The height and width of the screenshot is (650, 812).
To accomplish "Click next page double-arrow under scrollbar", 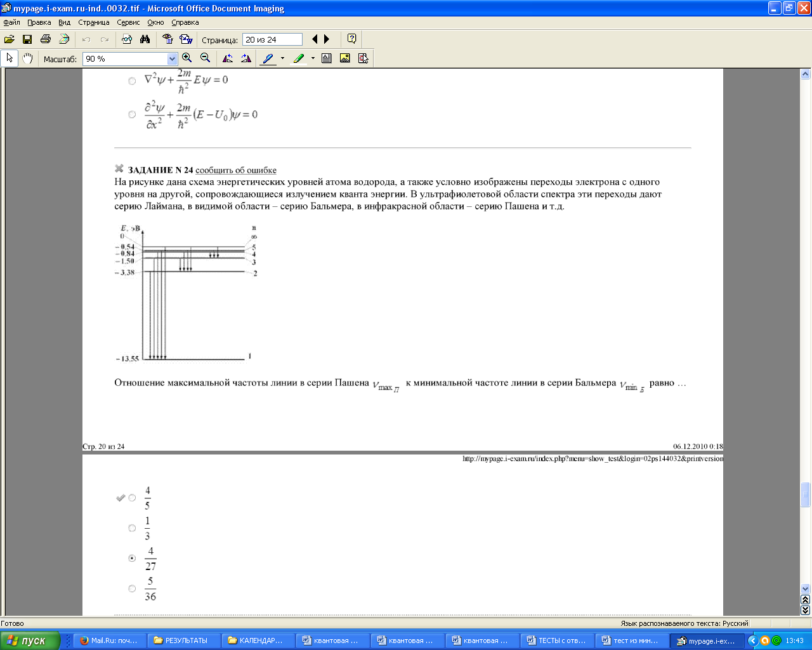I will point(806,610).
